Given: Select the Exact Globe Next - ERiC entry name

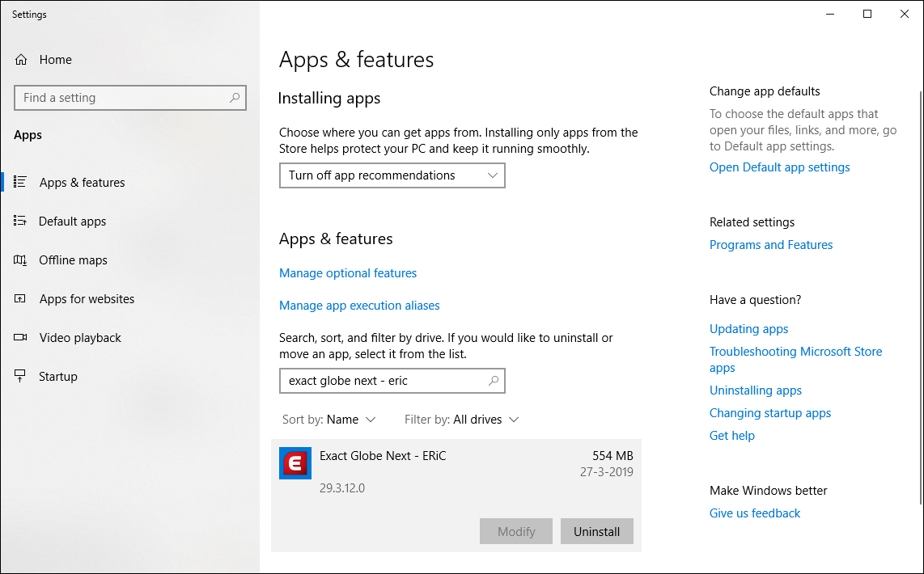Looking at the screenshot, I should 383,456.
